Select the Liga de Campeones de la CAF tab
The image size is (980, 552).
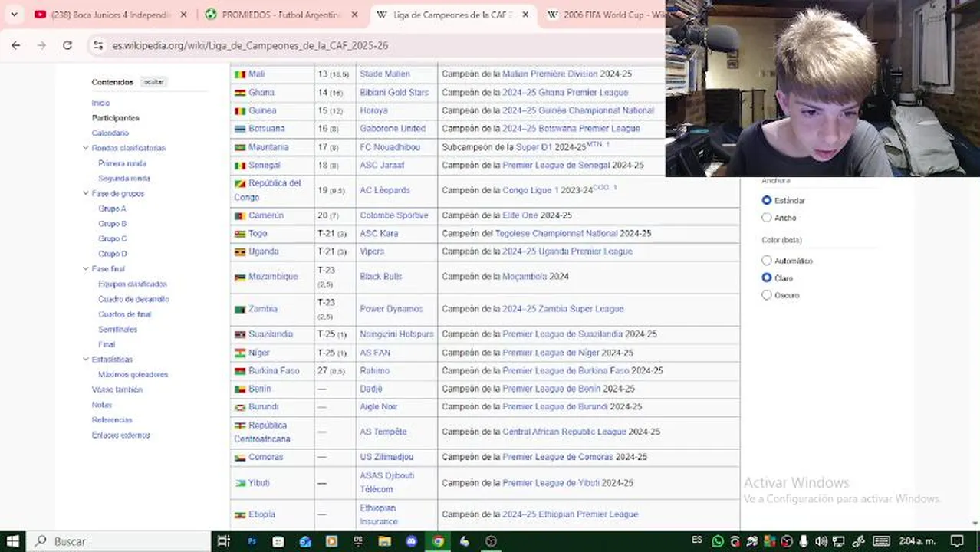(x=452, y=15)
